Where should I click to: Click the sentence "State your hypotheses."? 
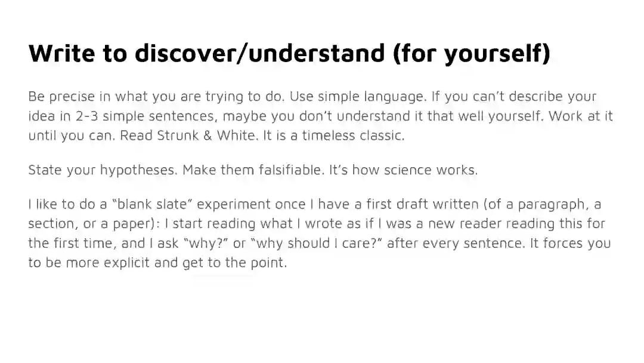[103, 170]
